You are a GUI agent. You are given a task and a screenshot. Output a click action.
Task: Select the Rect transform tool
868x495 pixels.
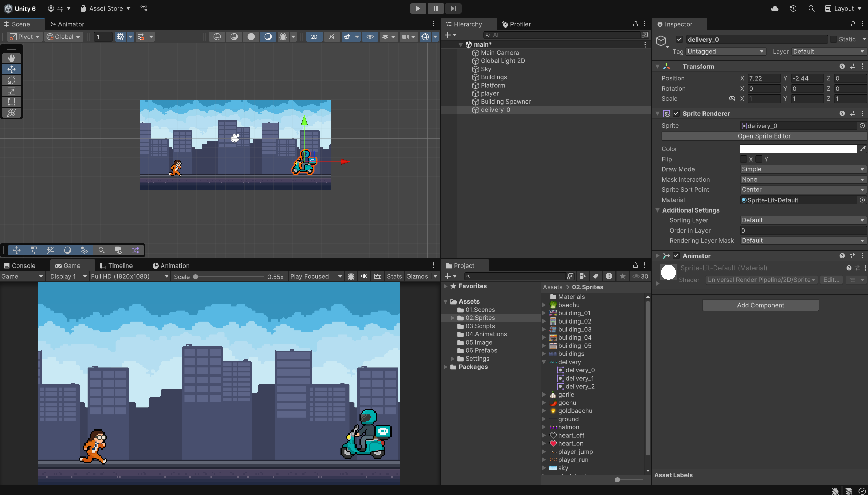pos(12,102)
